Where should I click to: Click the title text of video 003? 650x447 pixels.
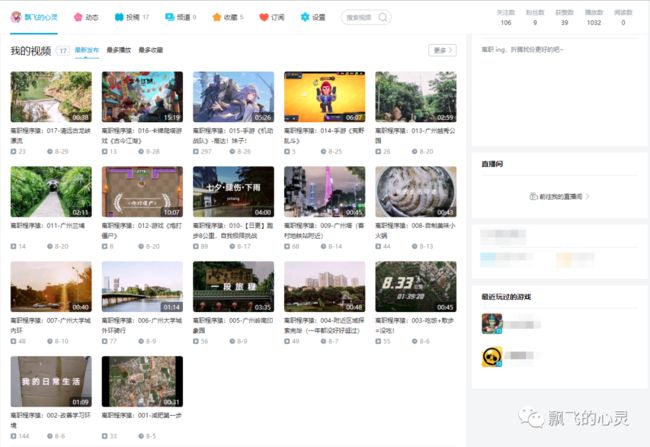[415, 326]
